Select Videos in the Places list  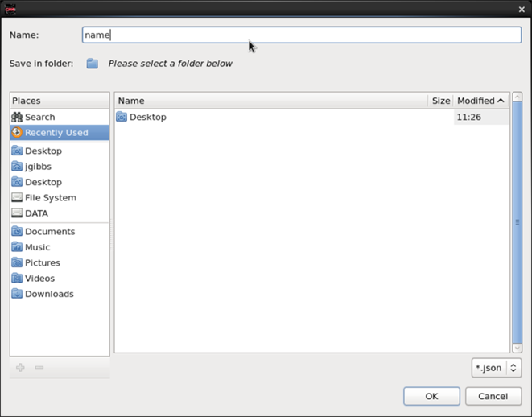pos(60,279)
